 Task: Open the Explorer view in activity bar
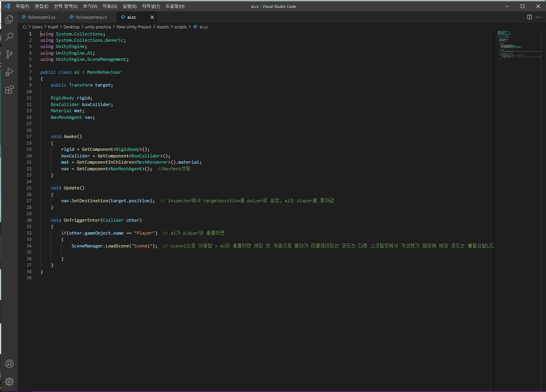pos(9,19)
